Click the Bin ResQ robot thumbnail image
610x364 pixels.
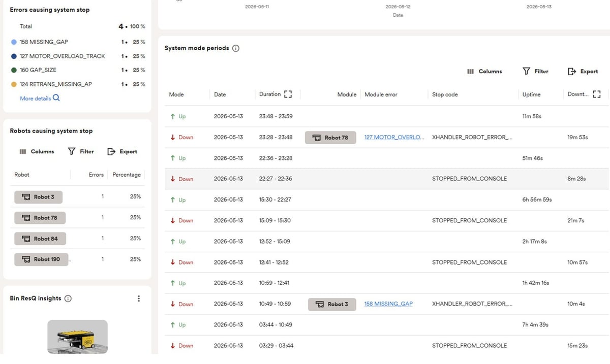77,337
